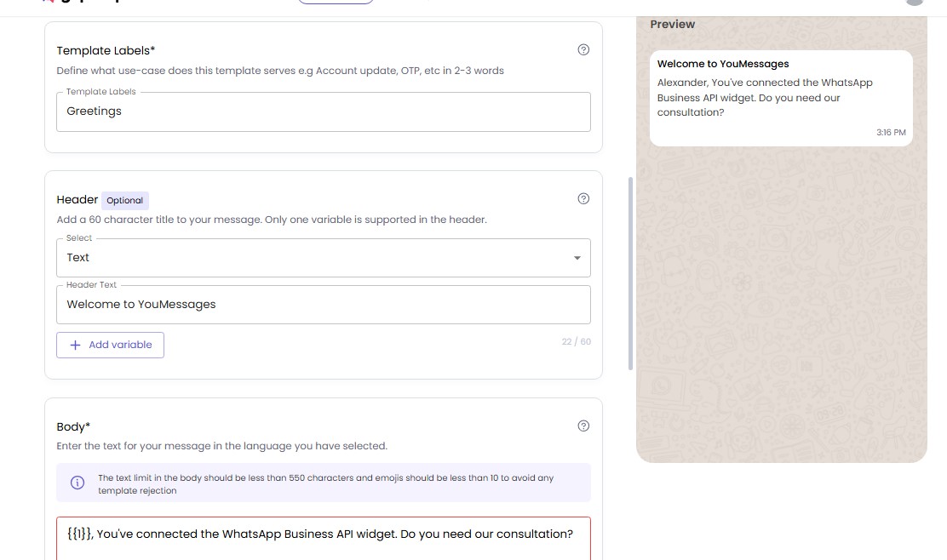Click the Add variable button
The height and width of the screenshot is (560, 947).
[x=110, y=345]
